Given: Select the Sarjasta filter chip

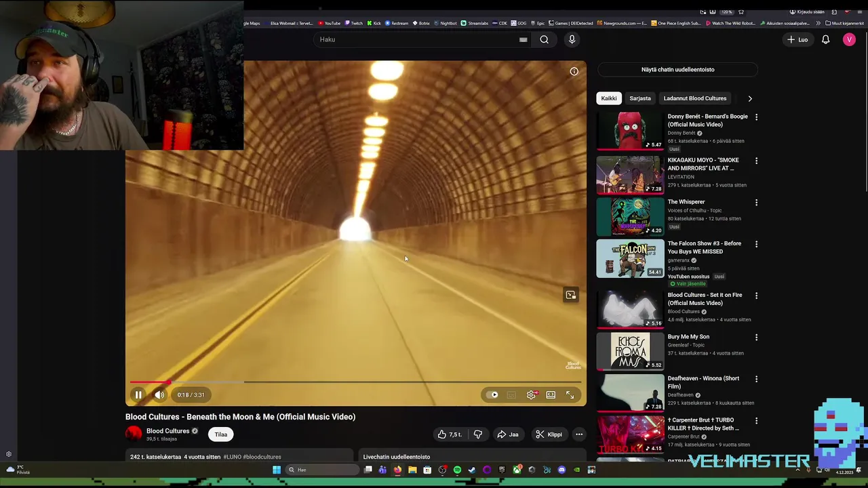Looking at the screenshot, I should pyautogui.click(x=639, y=98).
